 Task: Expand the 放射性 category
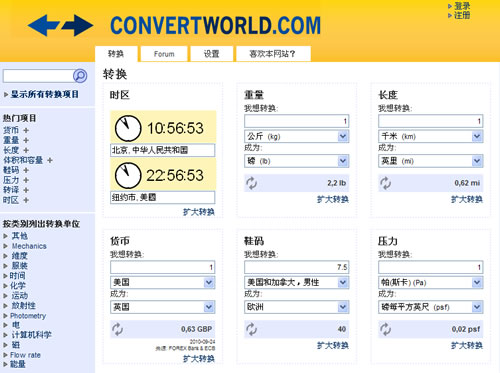23,306
